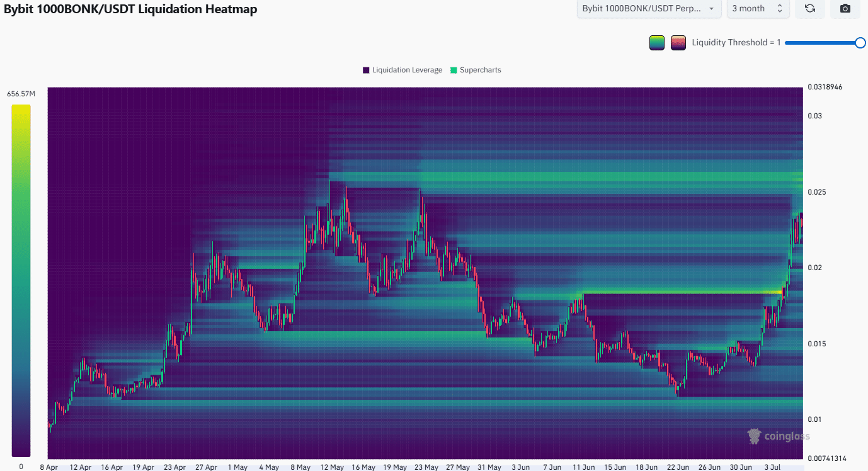Click the Liquidation Heatmap page title

click(130, 9)
